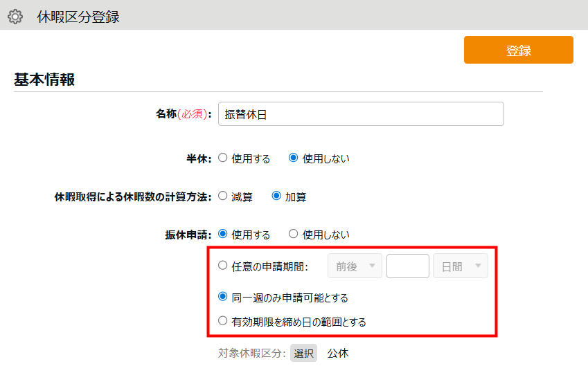Choose the 加算 calculation method
This screenshot has width=588, height=375.
[x=276, y=196]
